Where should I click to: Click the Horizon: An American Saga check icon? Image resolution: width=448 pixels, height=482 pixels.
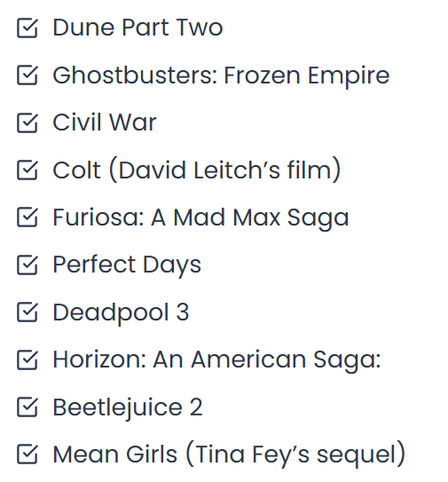(28, 360)
